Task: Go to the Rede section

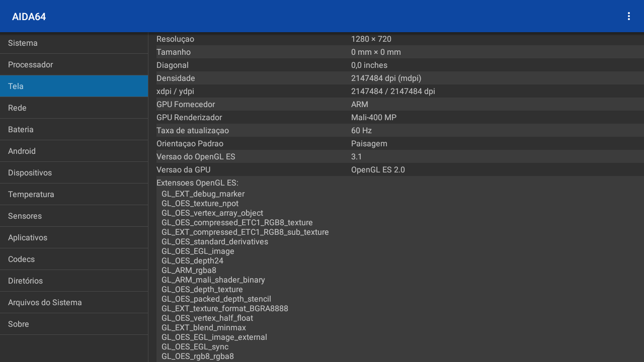Action: [x=74, y=108]
